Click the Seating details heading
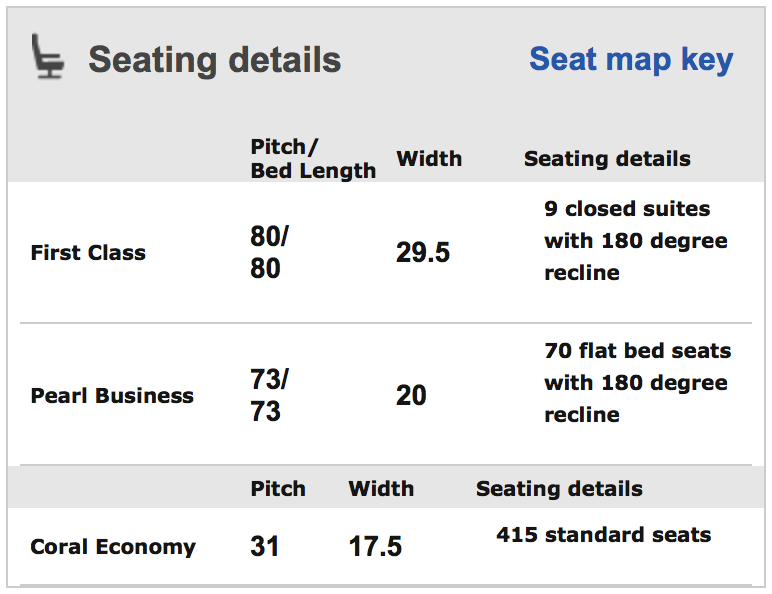This screenshot has height=594, width=772. pyautogui.click(x=214, y=60)
